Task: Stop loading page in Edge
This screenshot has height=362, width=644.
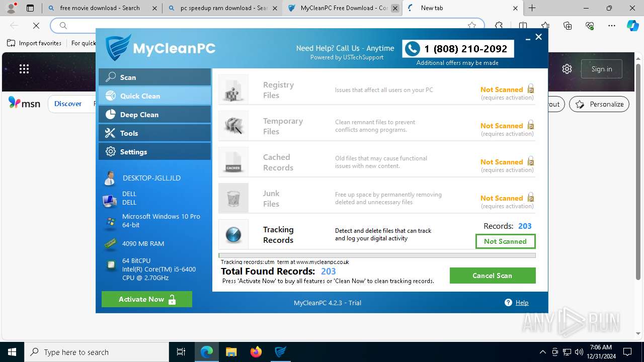Action: (x=36, y=26)
